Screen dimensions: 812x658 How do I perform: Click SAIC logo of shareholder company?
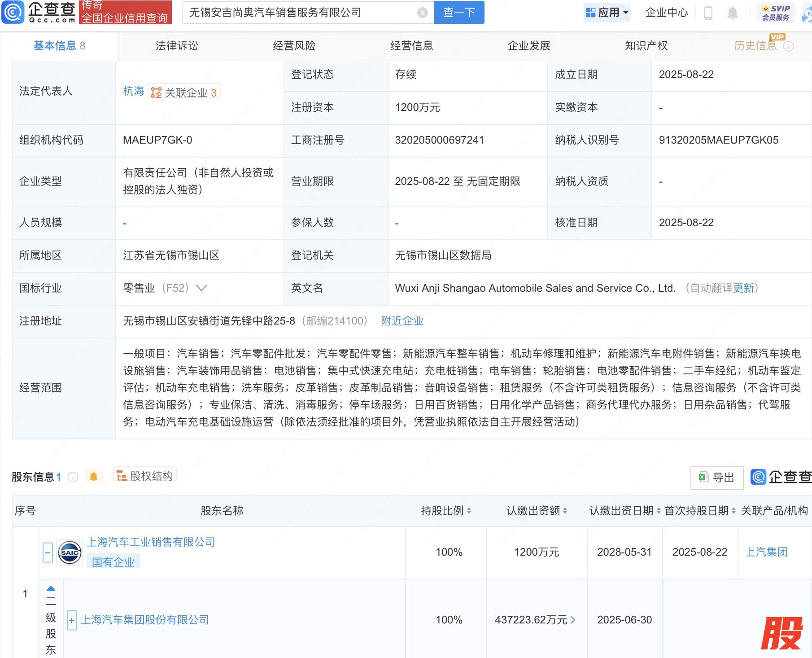(x=70, y=552)
